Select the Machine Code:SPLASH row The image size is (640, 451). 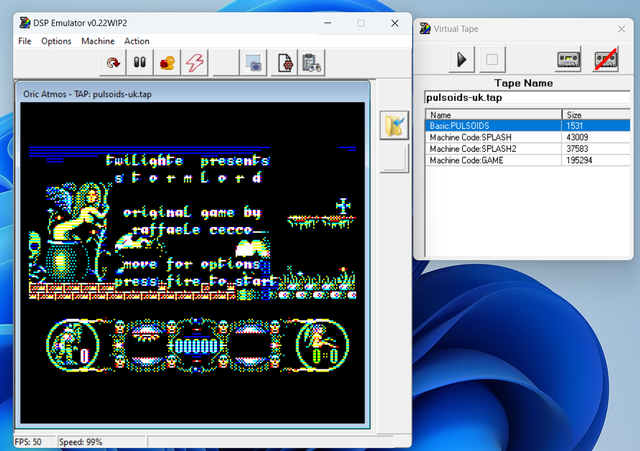pos(528,137)
